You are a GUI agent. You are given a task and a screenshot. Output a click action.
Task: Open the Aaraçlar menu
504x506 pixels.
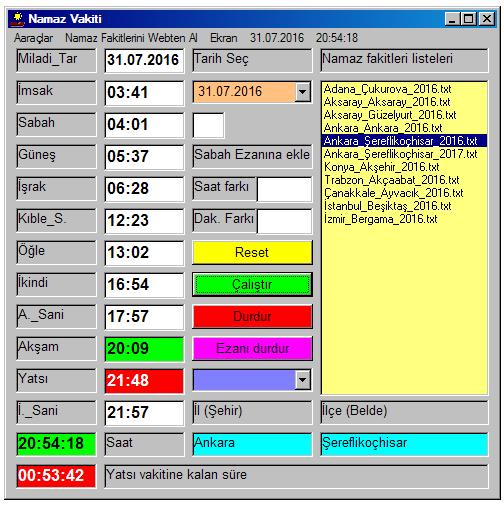(x=33, y=38)
